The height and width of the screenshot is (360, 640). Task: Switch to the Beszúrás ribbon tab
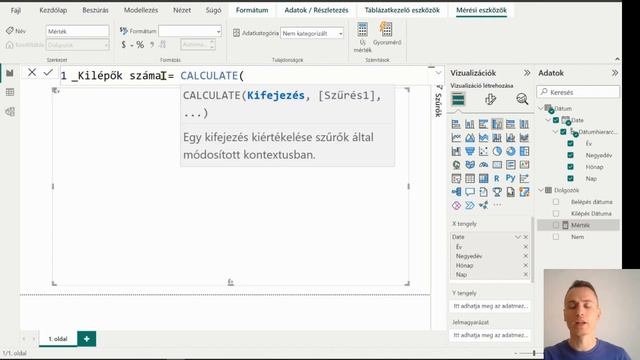[95, 10]
